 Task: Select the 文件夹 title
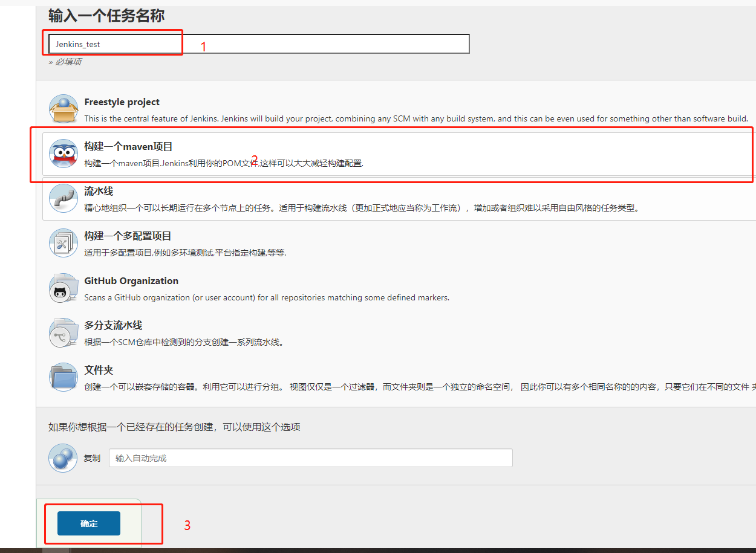pos(99,370)
